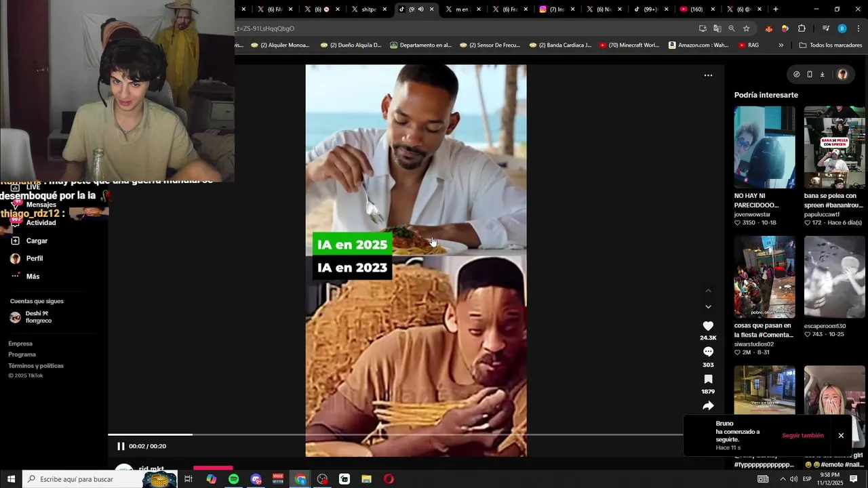868x488 pixels.
Task: Open the Opera browser taskbar icon
Action: [389, 479]
